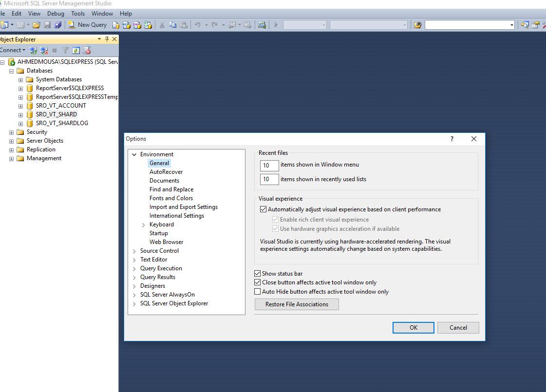Image resolution: width=546 pixels, height=392 pixels.
Task: Toggle Automatically adjust visual experience checkbox
Action: coord(263,209)
